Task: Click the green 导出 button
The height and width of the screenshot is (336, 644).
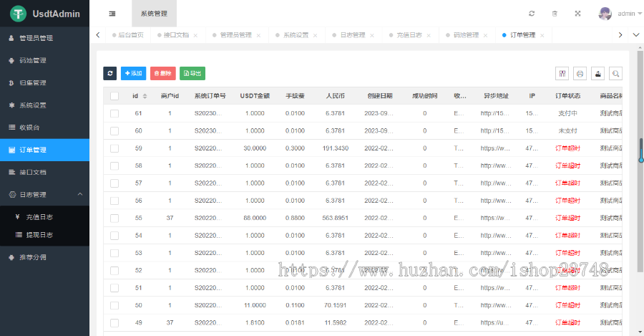Action: tap(192, 73)
